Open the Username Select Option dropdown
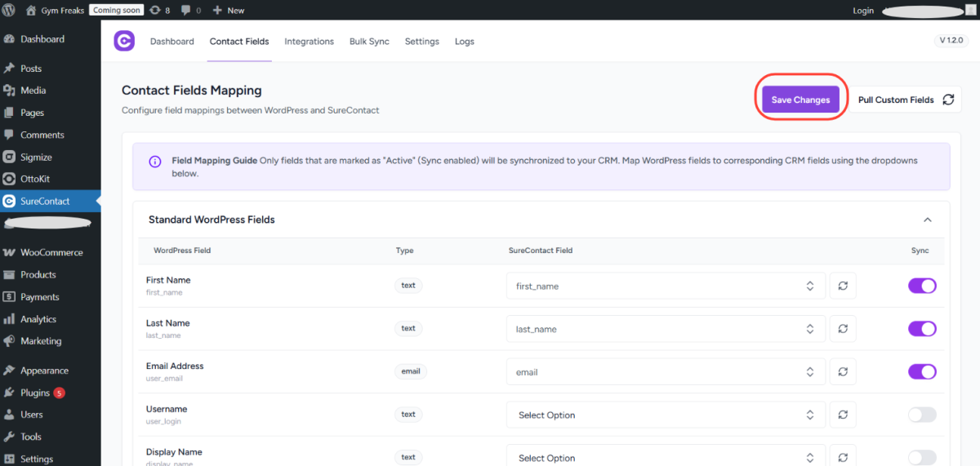The height and width of the screenshot is (466, 980). coord(665,415)
